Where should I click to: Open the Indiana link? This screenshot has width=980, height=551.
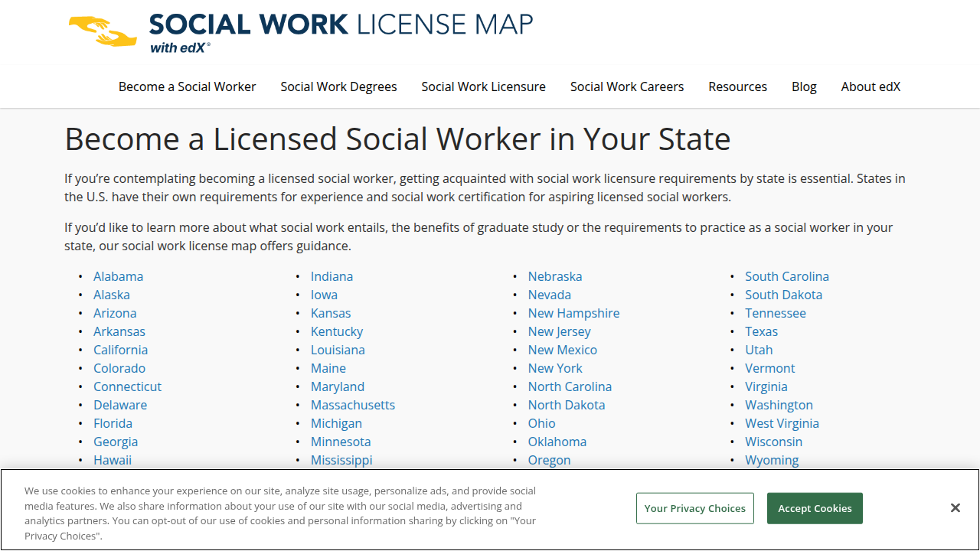click(x=332, y=276)
